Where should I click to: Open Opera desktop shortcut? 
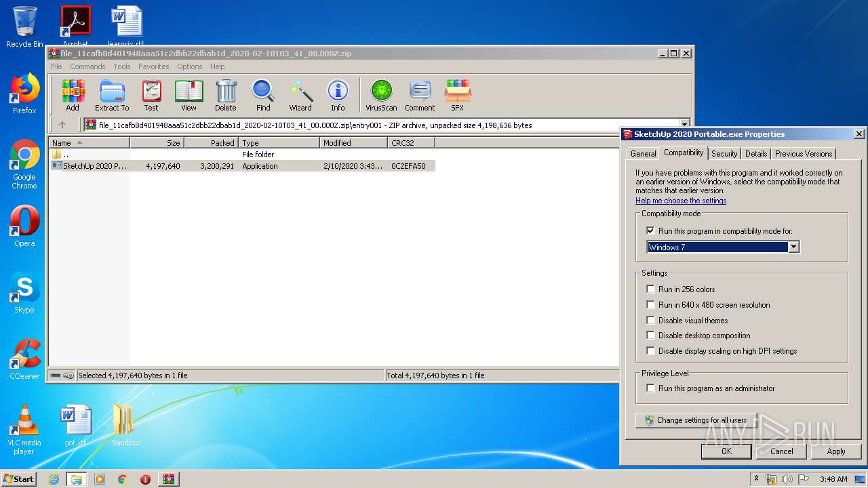(x=24, y=226)
